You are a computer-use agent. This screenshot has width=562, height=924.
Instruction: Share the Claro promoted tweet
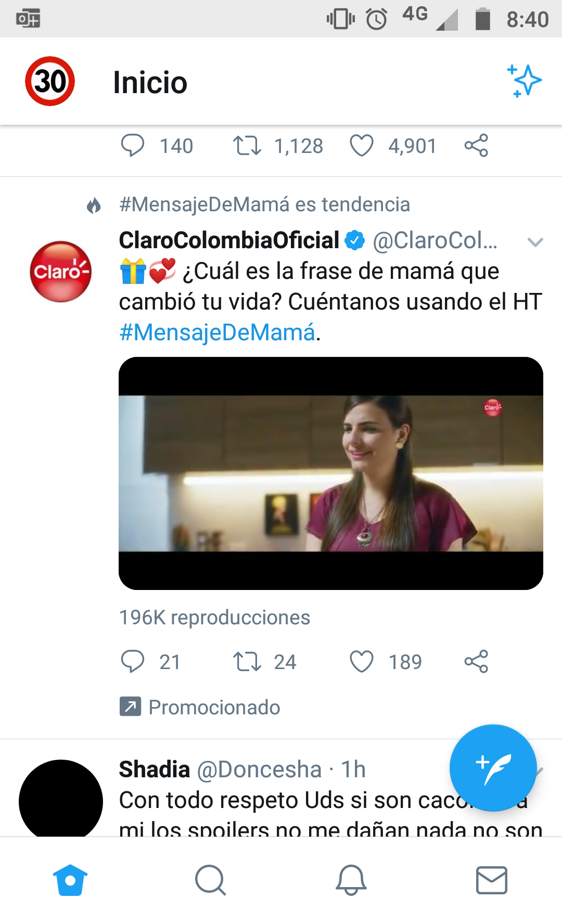pyautogui.click(x=476, y=662)
